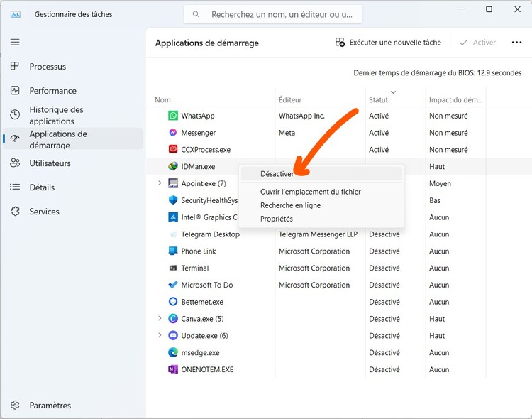Image resolution: width=532 pixels, height=419 pixels.
Task: Click the SecurityHealthSys shield icon
Action: point(173,200)
